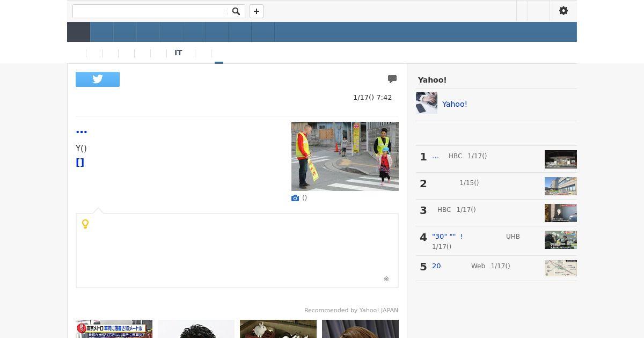Image resolution: width=644 pixels, height=338 pixels.
Task: Open the article headline ending with ellipsis
Action: (82, 130)
